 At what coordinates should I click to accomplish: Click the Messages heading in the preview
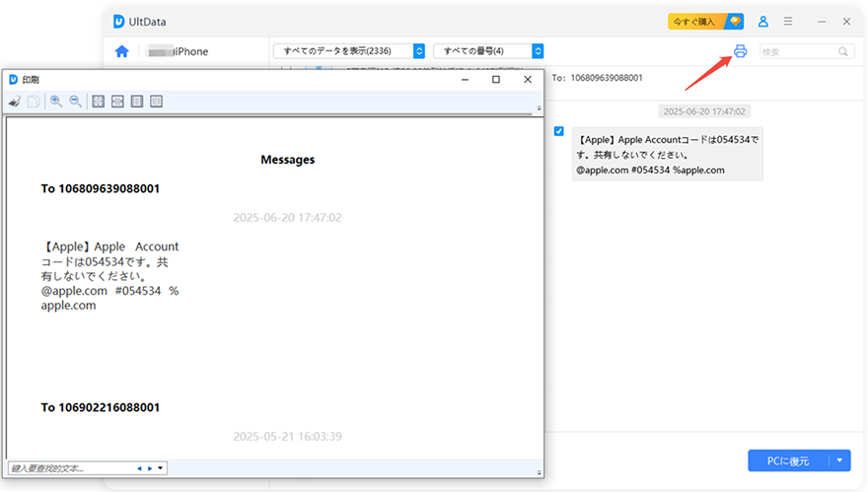point(287,160)
